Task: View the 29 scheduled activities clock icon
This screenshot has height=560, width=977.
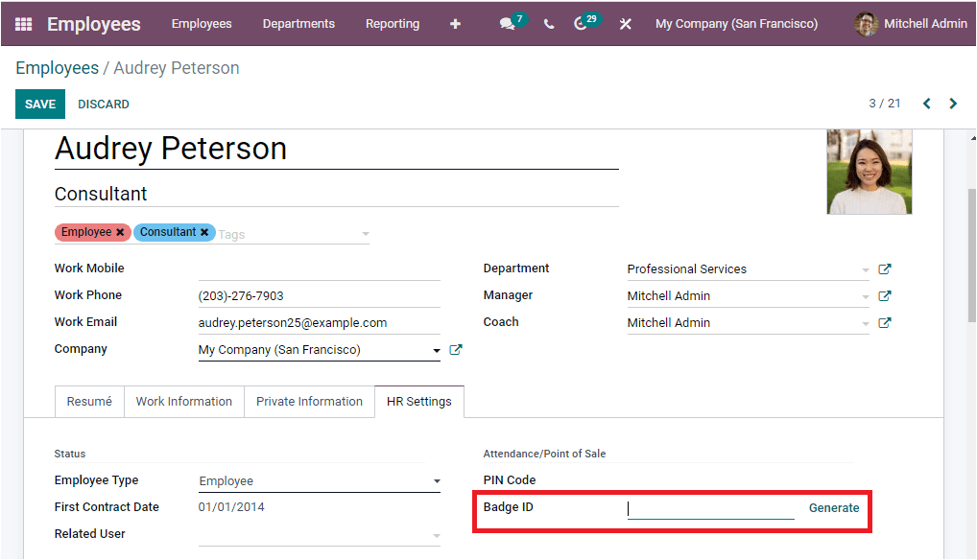Action: coord(582,24)
